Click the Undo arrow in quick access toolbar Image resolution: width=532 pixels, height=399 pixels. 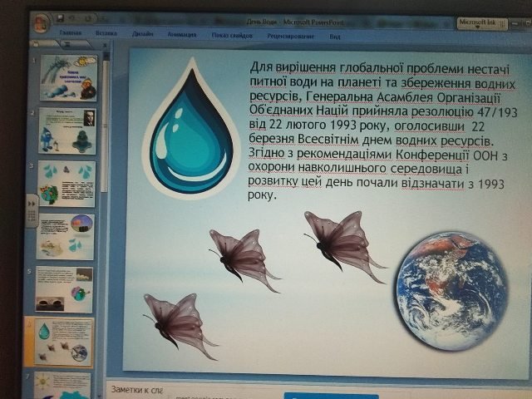click(x=72, y=18)
